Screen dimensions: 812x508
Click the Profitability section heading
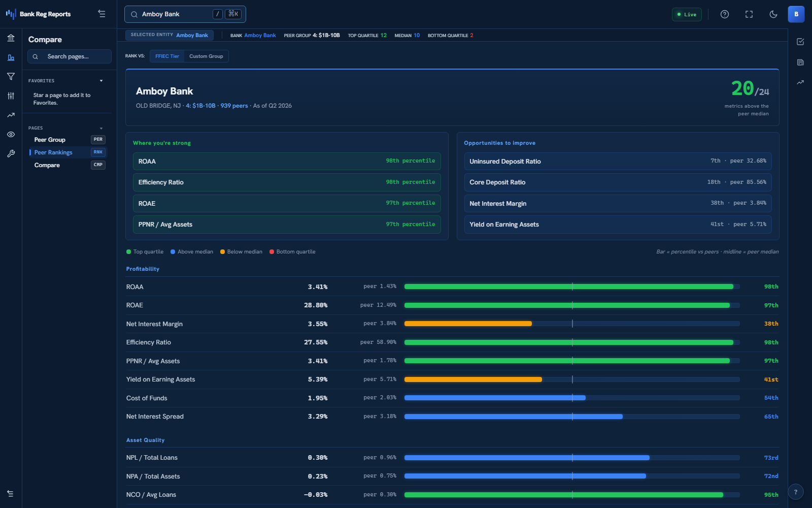143,269
